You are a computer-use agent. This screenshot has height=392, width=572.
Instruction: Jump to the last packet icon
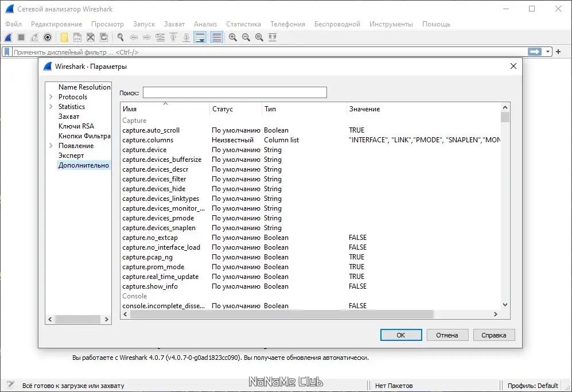pyautogui.click(x=186, y=37)
